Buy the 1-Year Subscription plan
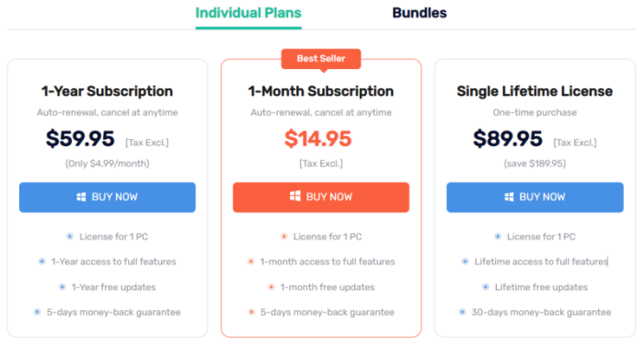Screen dimensions: 644x349 (108, 197)
